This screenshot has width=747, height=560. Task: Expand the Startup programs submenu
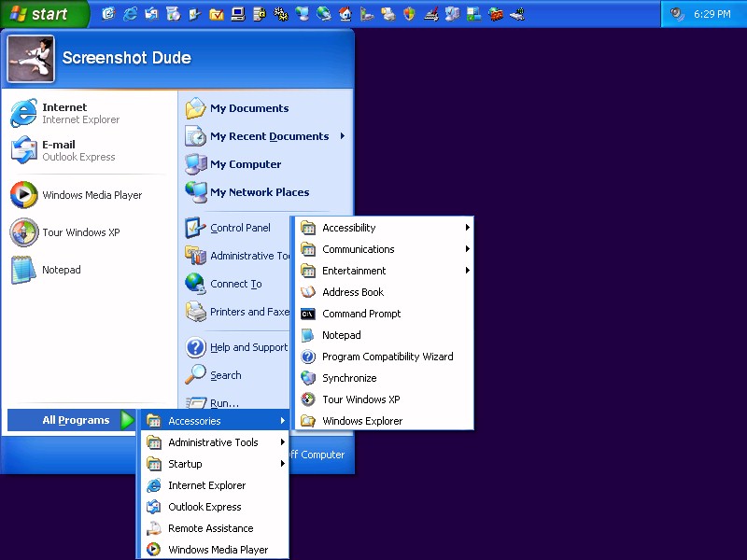click(x=282, y=464)
